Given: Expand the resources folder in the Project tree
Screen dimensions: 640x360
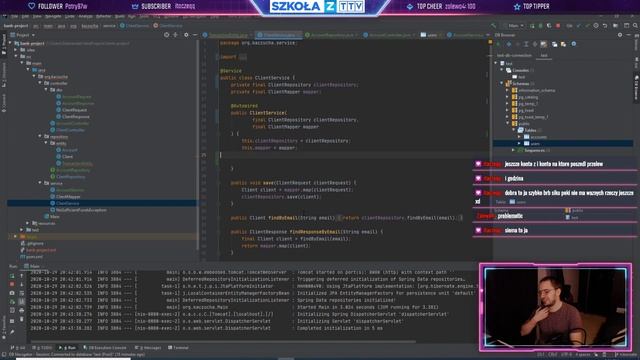Looking at the screenshot, I should point(28,223).
